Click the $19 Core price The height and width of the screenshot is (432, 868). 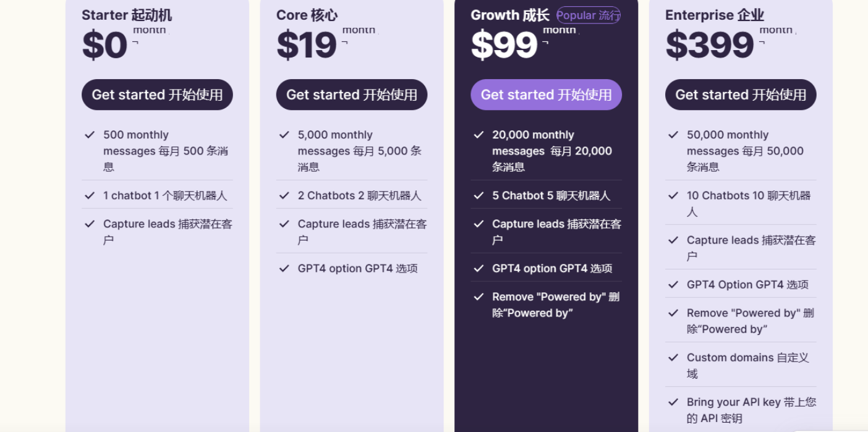(x=306, y=45)
